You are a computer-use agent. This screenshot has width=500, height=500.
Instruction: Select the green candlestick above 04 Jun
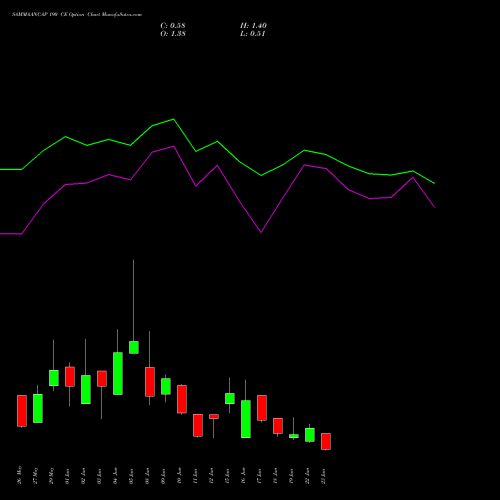[x=118, y=373]
